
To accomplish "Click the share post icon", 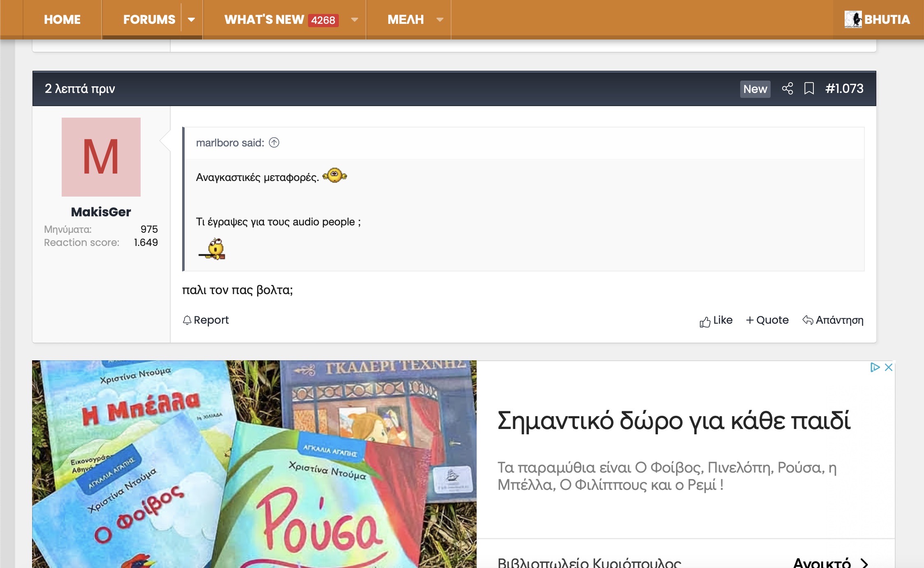I will click(787, 88).
